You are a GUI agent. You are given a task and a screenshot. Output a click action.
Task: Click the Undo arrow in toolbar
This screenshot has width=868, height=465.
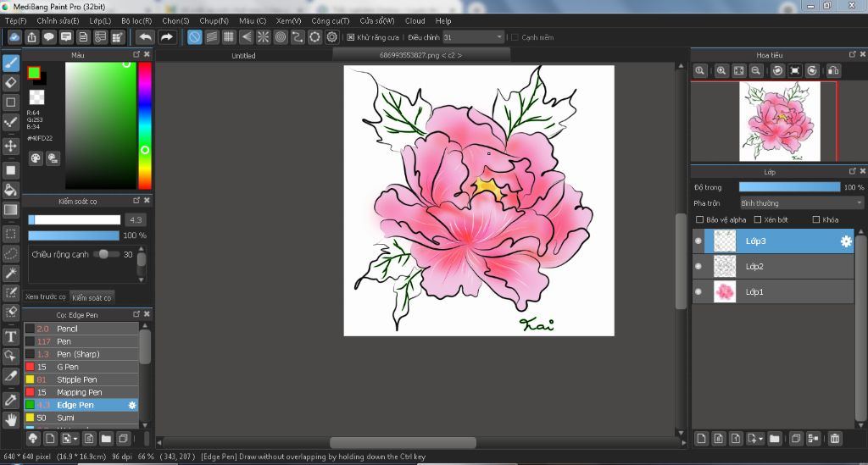[145, 37]
